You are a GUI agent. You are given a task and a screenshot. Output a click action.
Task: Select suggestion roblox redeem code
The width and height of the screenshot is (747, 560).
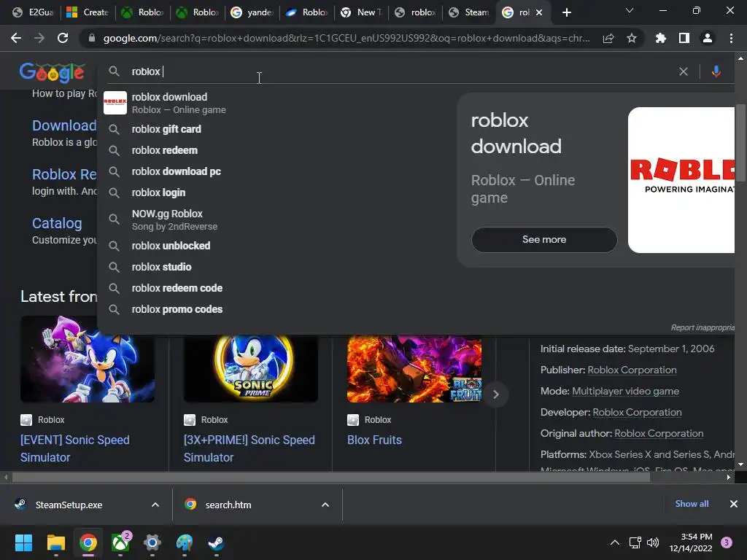pyautogui.click(x=276, y=288)
